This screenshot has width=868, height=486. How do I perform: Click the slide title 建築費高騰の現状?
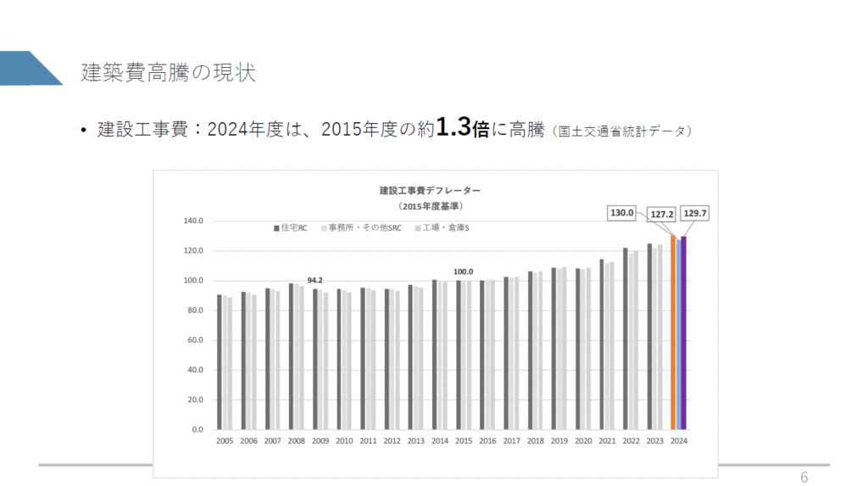(x=168, y=72)
